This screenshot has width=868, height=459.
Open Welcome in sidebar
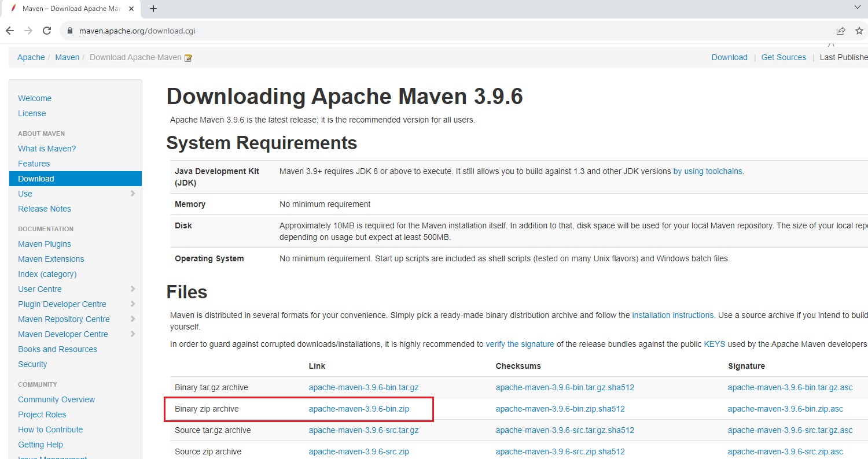35,98
